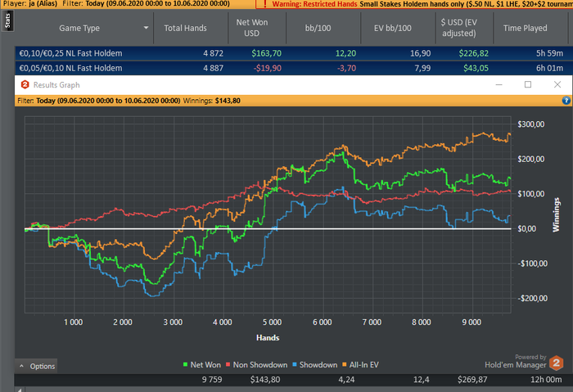Click the Winnings: $143,80 label in filter bar
Viewport: 573px width, 392px height.
[x=211, y=101]
